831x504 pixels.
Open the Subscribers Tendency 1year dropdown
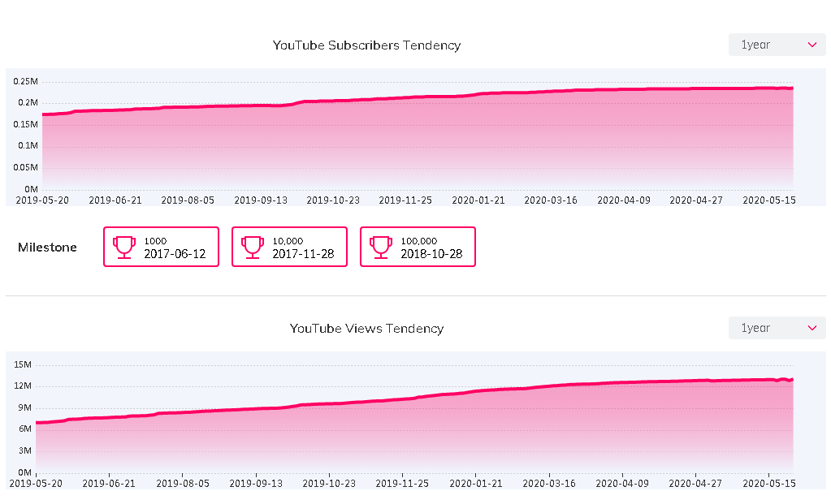pyautogui.click(x=778, y=45)
